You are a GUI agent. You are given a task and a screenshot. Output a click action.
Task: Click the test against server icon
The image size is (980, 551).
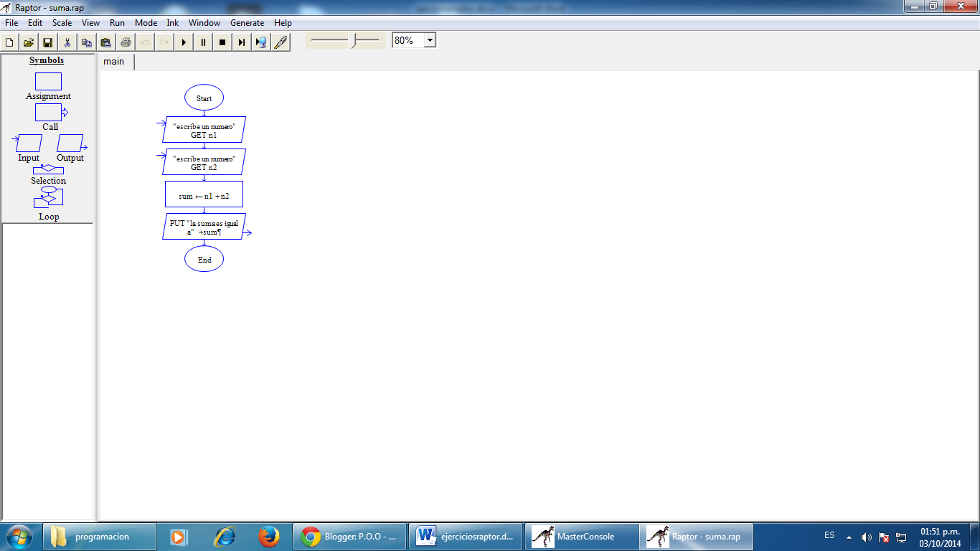point(261,42)
